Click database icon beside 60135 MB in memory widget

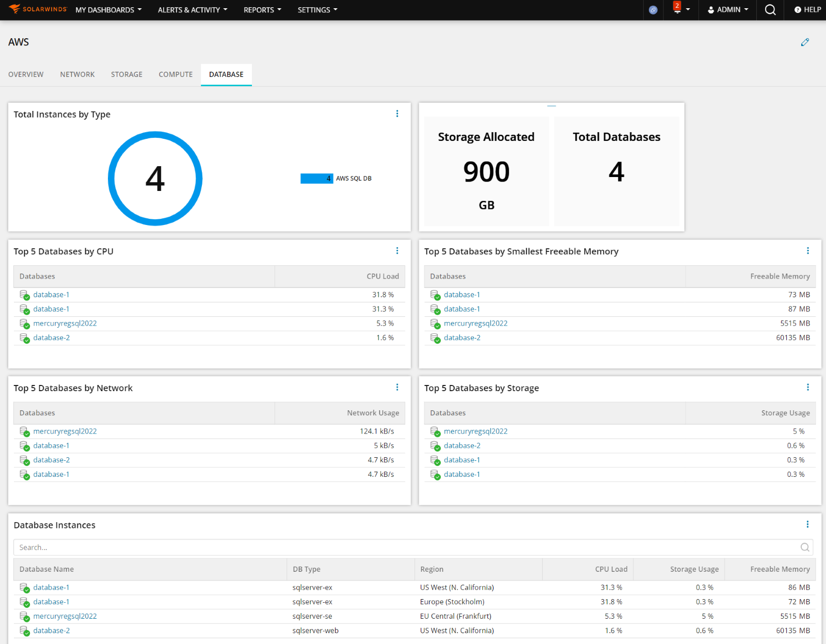[435, 339]
